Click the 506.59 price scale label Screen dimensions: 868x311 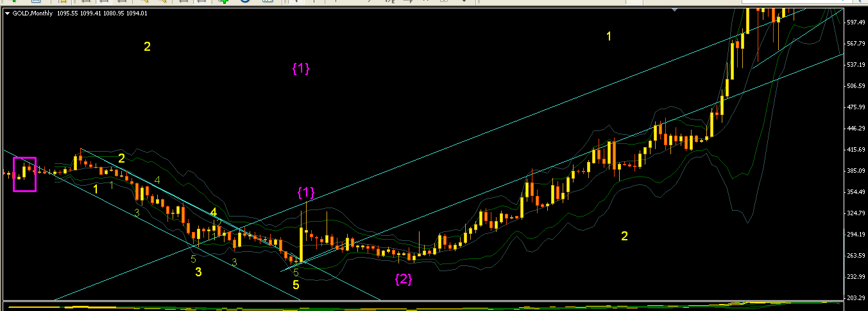pyautogui.click(x=856, y=86)
